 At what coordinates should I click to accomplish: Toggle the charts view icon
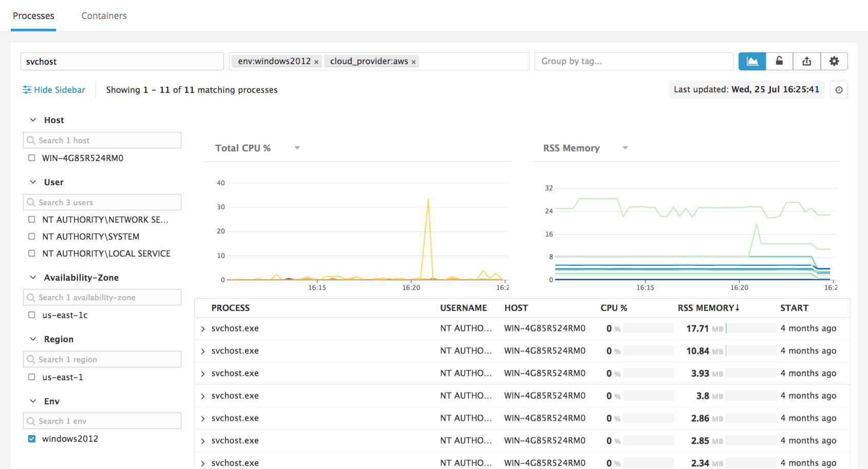click(x=752, y=61)
